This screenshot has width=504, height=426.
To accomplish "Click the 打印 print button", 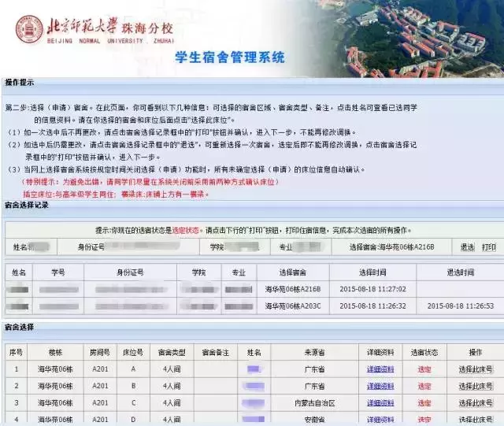I will [x=488, y=247].
